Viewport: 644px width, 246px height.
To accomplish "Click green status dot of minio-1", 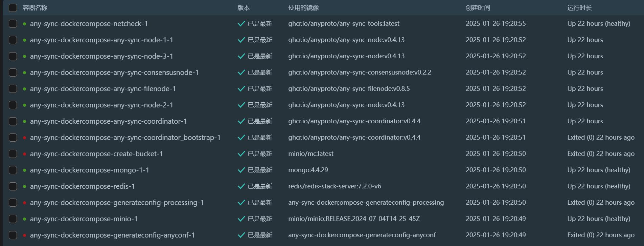I will pos(25,219).
